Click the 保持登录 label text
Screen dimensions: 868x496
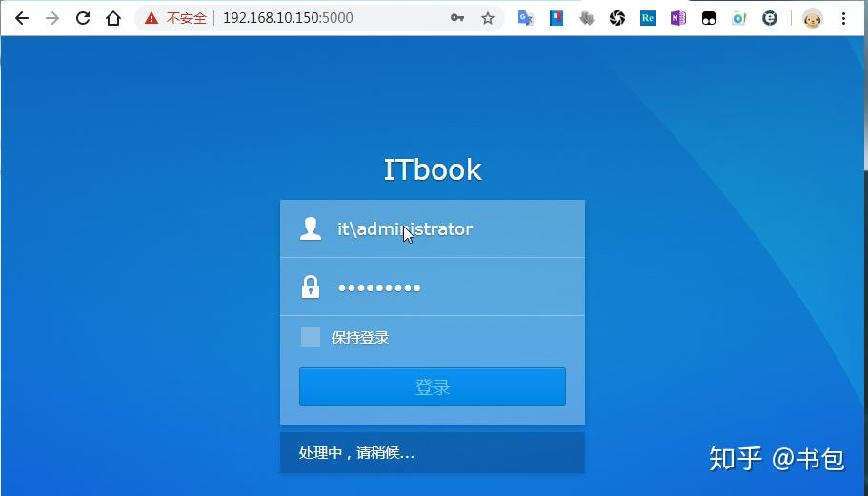coord(360,337)
